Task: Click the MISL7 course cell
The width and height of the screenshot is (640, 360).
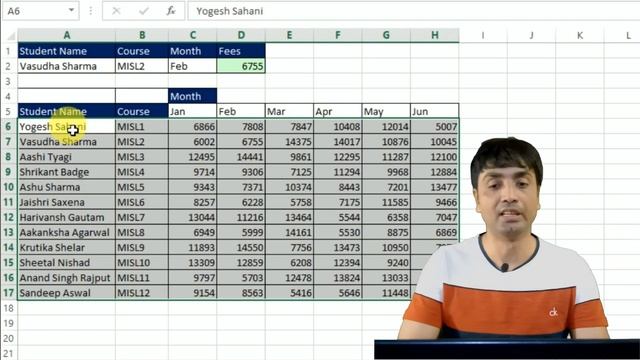Action: click(142, 217)
